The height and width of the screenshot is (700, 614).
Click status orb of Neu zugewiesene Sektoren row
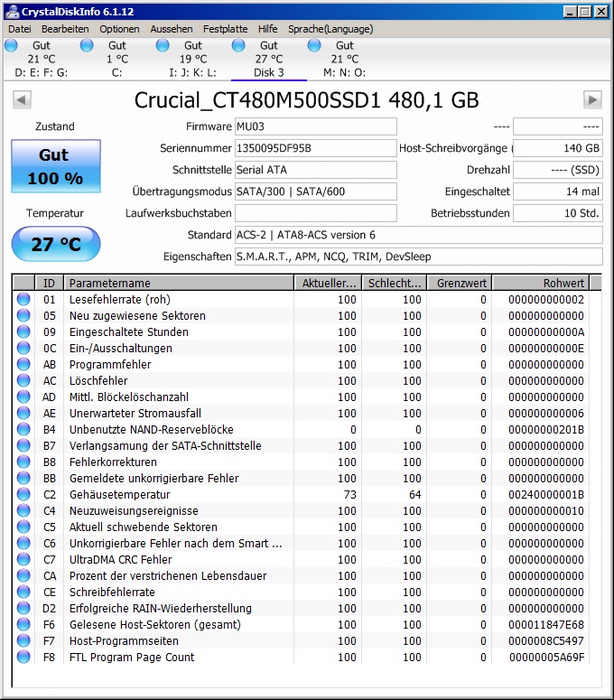[x=23, y=315]
